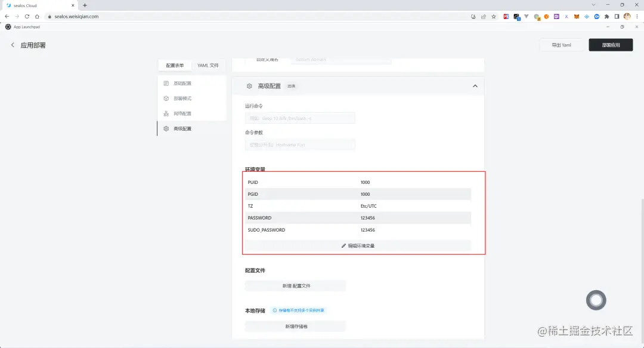Focus the 命令参数 input field
Viewport: 644px width, 348px height.
tap(300, 145)
